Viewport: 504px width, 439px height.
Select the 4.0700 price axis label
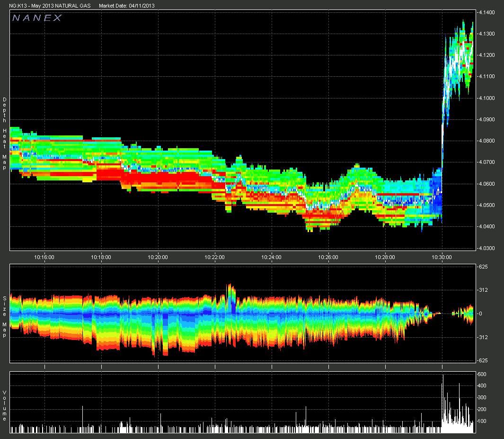[486, 162]
